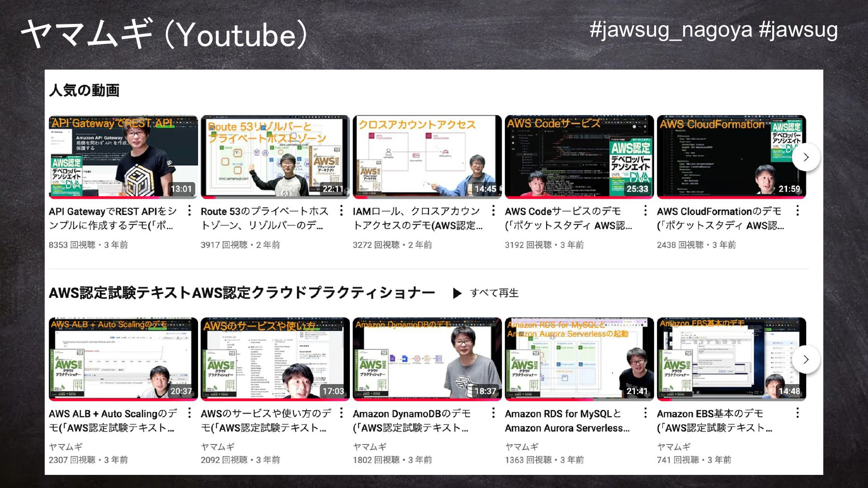This screenshot has height=488, width=868.
Task: Click title 'Amazon DynamoDBのデモ'
Action: click(411, 421)
